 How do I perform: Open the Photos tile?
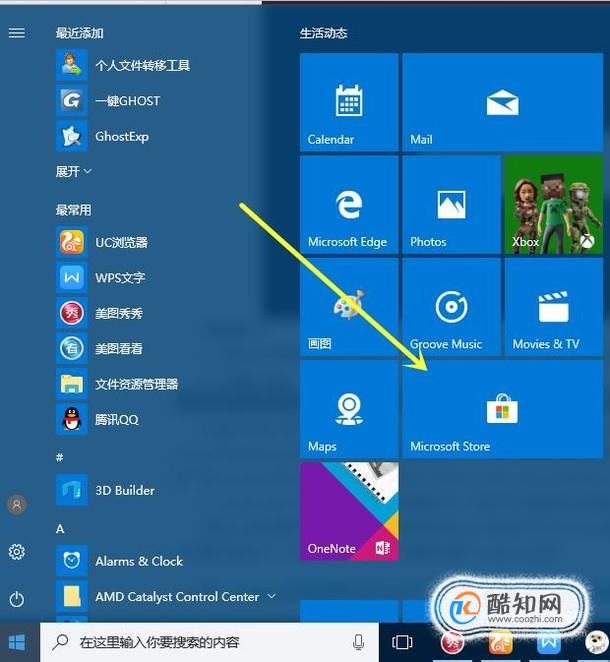pos(451,205)
